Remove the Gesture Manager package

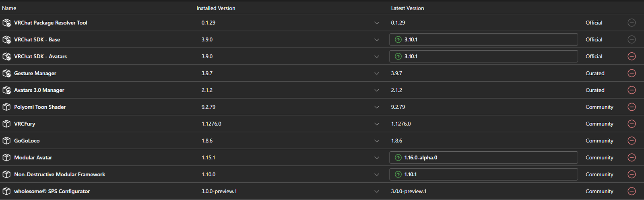point(632,73)
